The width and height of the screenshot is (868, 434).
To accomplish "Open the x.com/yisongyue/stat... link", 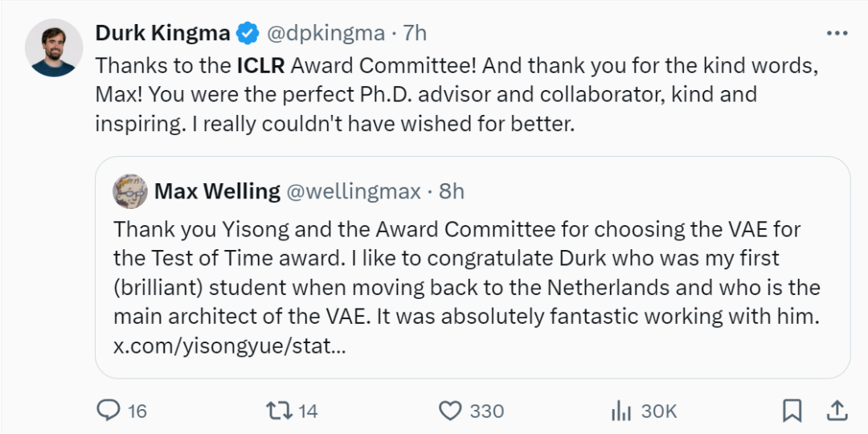I will [230, 347].
